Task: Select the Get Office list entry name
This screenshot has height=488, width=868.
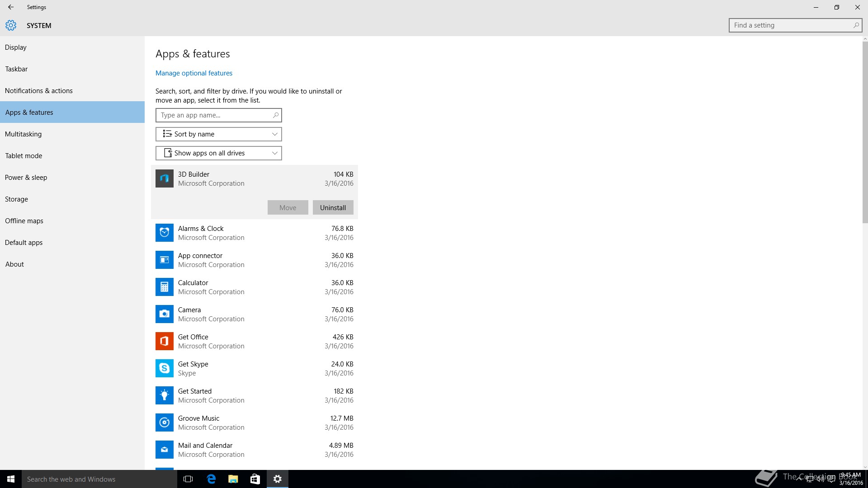Action: [x=193, y=337]
